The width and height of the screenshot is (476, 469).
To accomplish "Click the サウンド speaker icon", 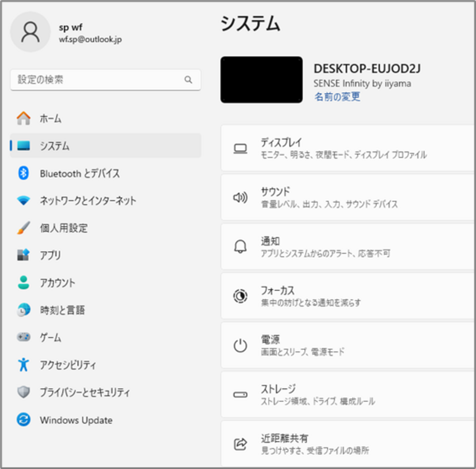I will pos(240,198).
